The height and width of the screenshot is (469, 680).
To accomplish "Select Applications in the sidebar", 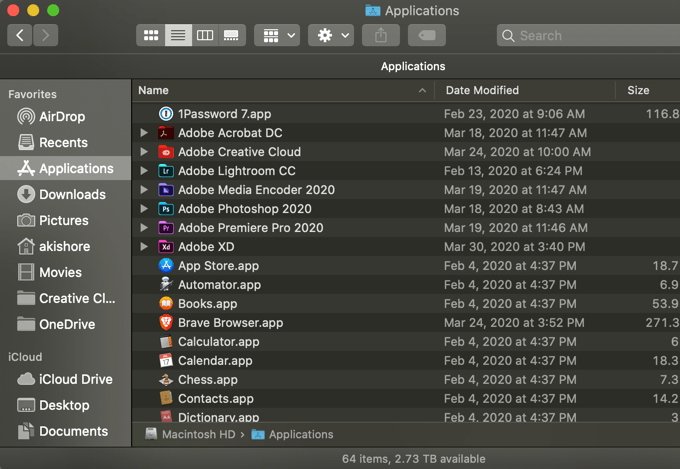I will (65, 168).
